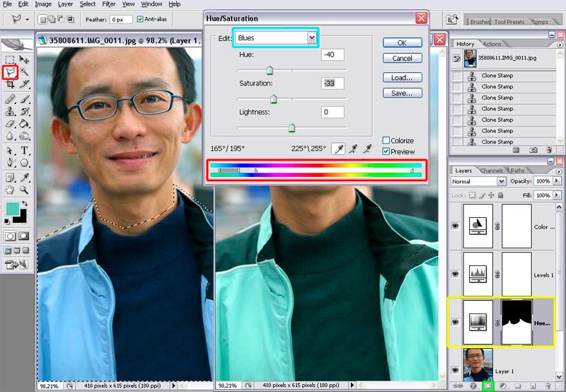Select the Rectangular Marquee tool
Screen dimensions: 566x392
pos(10,59)
